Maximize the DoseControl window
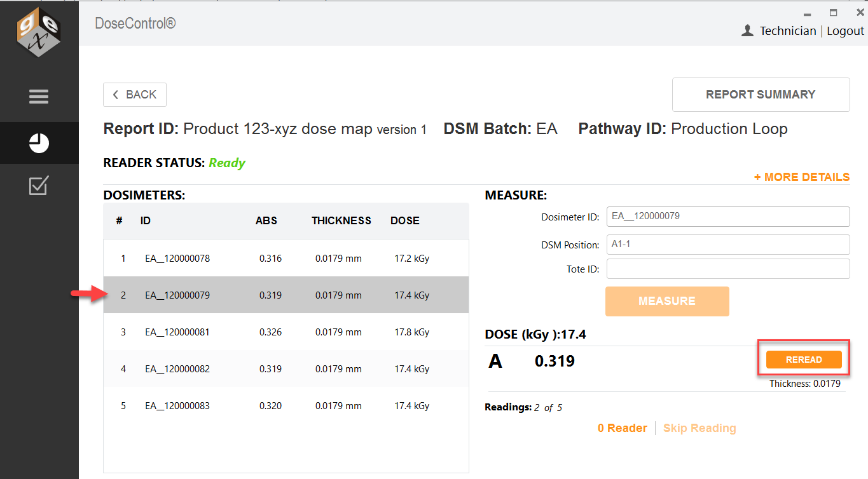 pos(833,13)
